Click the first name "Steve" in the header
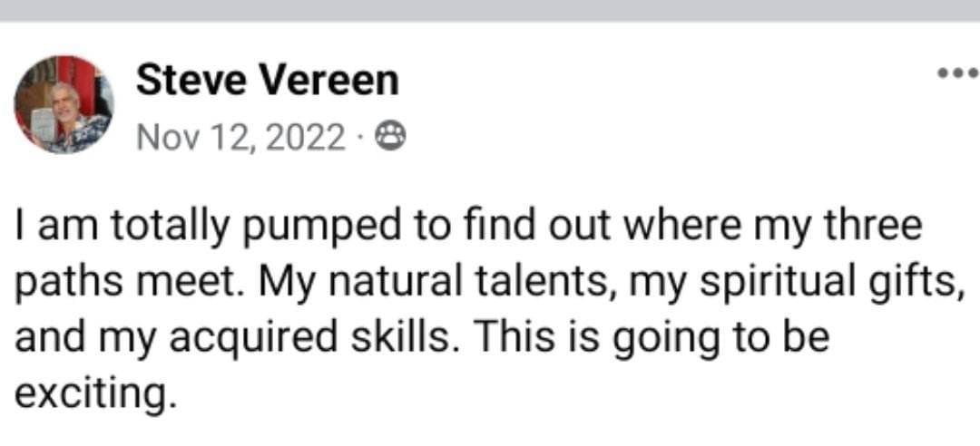980x446 pixels. 188,81
